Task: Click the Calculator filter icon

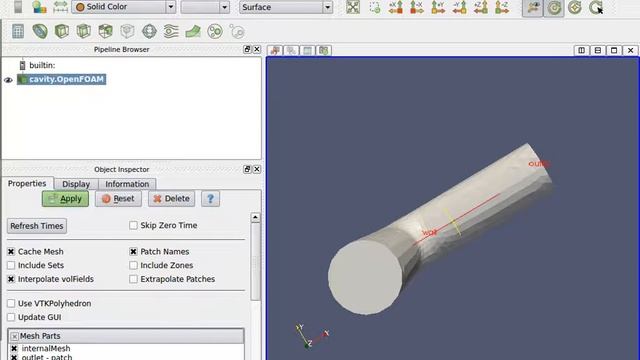Action: coord(18,31)
